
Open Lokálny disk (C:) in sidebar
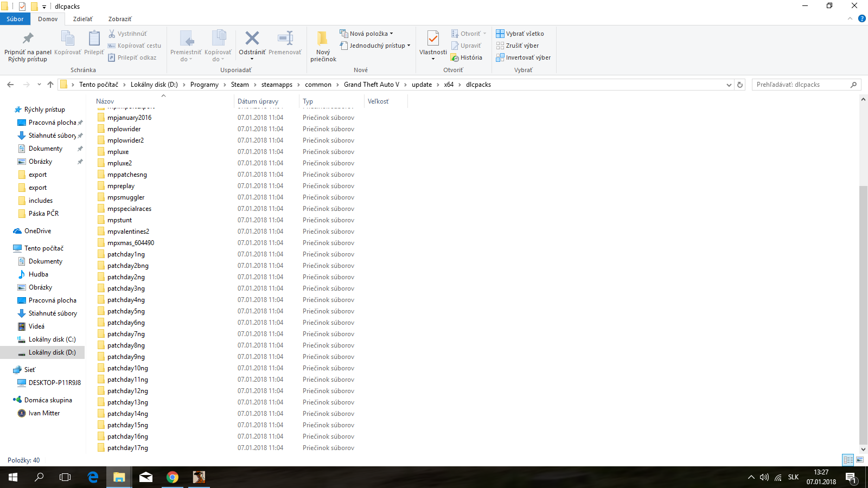click(x=52, y=339)
